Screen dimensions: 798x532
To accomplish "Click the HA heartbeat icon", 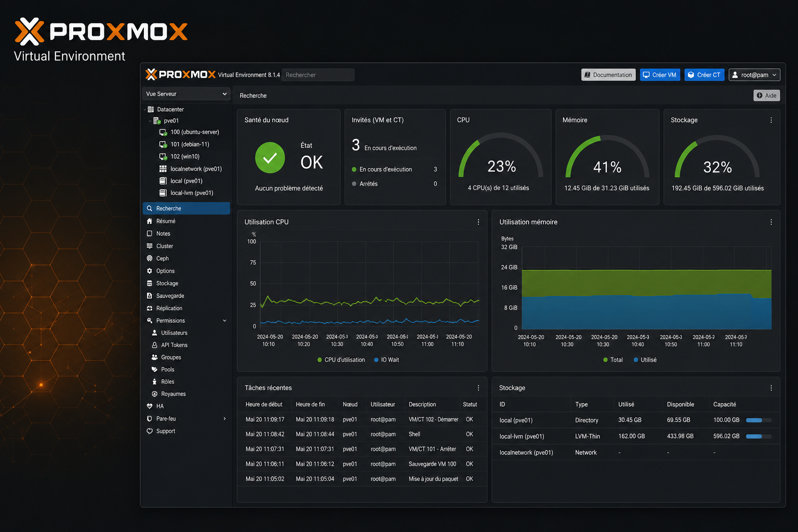I will (x=150, y=406).
